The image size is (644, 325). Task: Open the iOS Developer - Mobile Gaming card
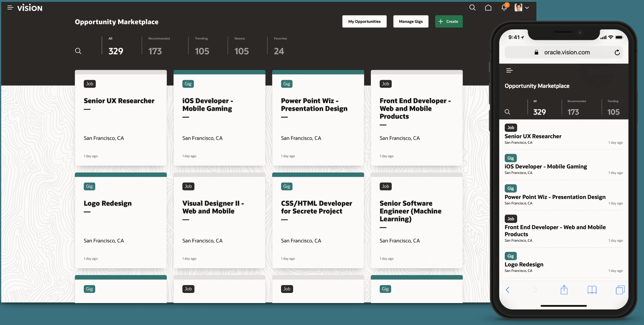tap(219, 118)
